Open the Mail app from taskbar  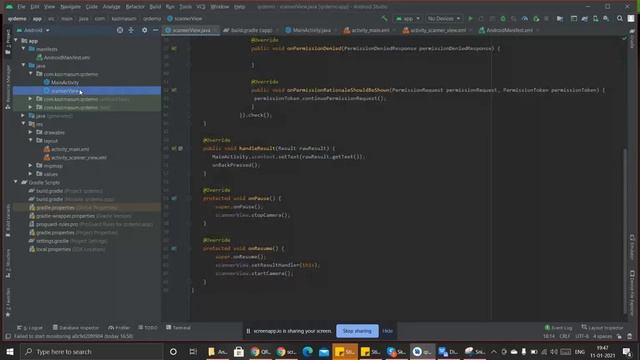pos(324,351)
